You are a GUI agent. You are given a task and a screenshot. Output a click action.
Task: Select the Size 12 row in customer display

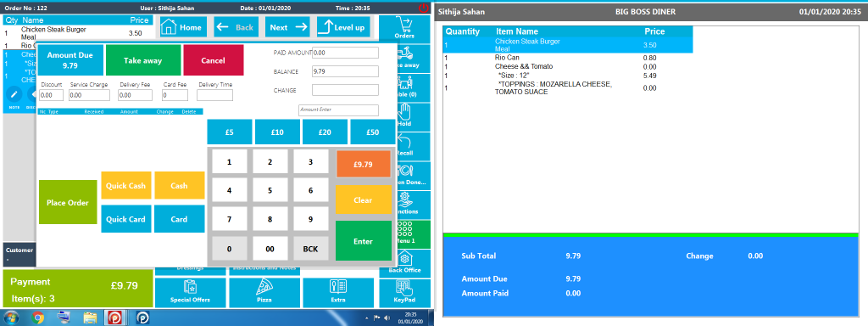[x=568, y=75]
